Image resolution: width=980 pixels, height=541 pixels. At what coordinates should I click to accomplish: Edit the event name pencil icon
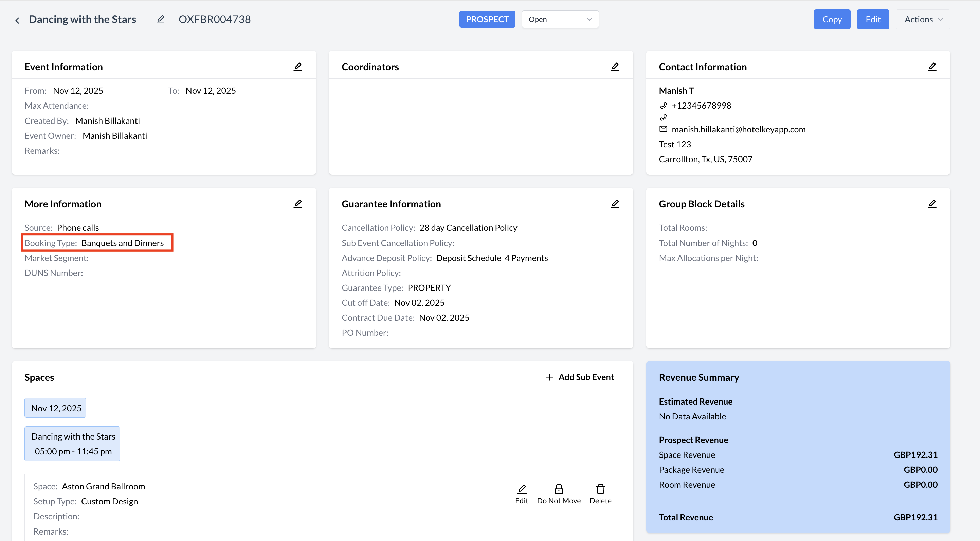click(161, 19)
